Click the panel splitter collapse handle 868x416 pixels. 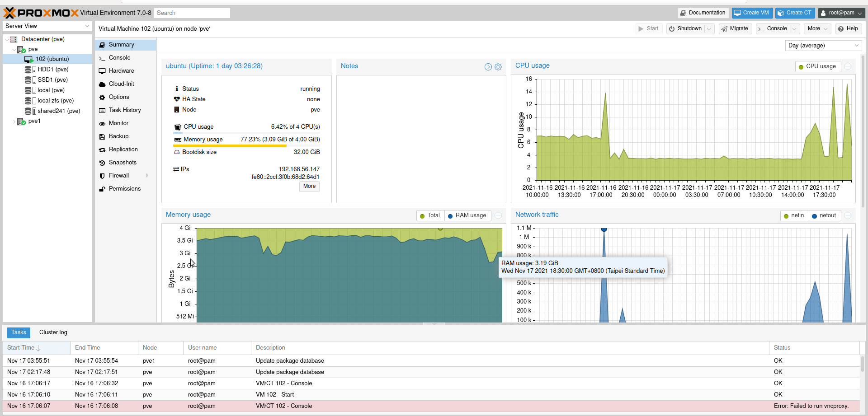pos(434,324)
